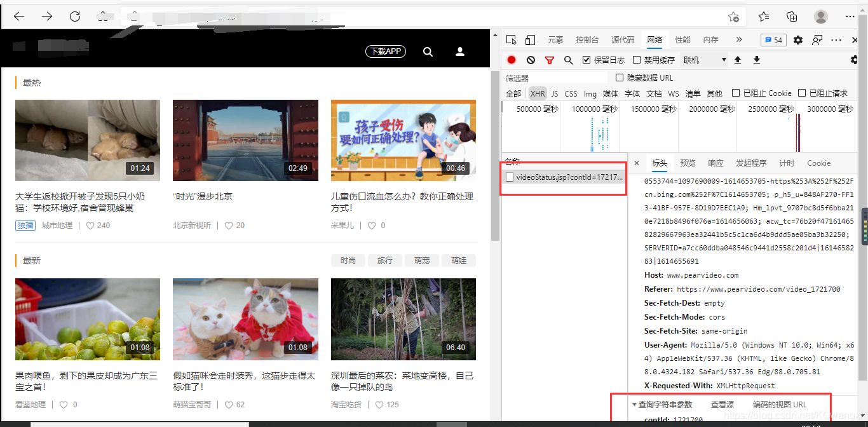868x427 pixels.
Task: Open the browser profile avatar
Action: [x=821, y=17]
